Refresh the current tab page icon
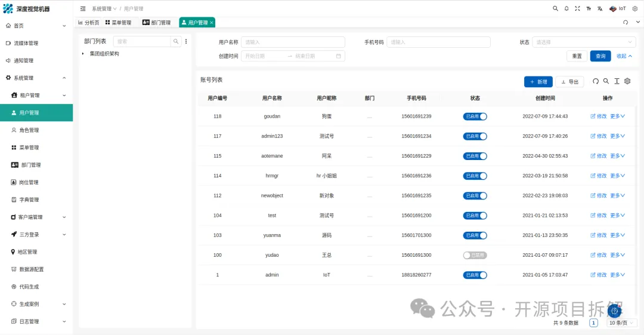The width and height of the screenshot is (644, 335). point(626,22)
